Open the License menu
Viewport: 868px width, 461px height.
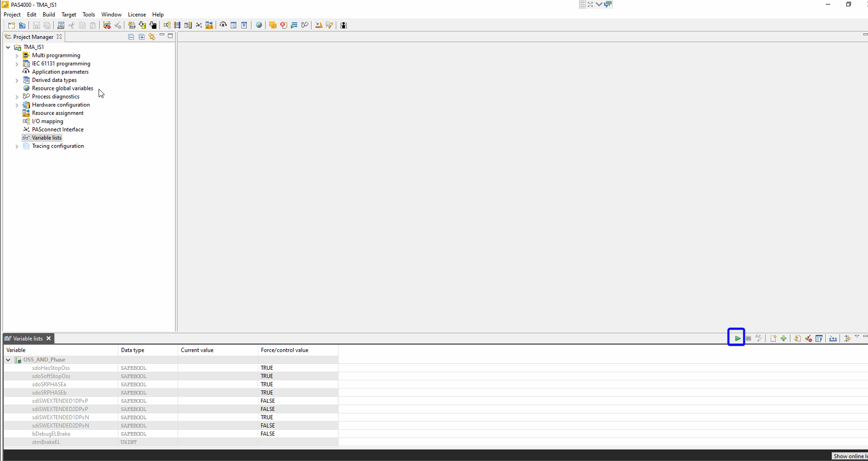137,15
